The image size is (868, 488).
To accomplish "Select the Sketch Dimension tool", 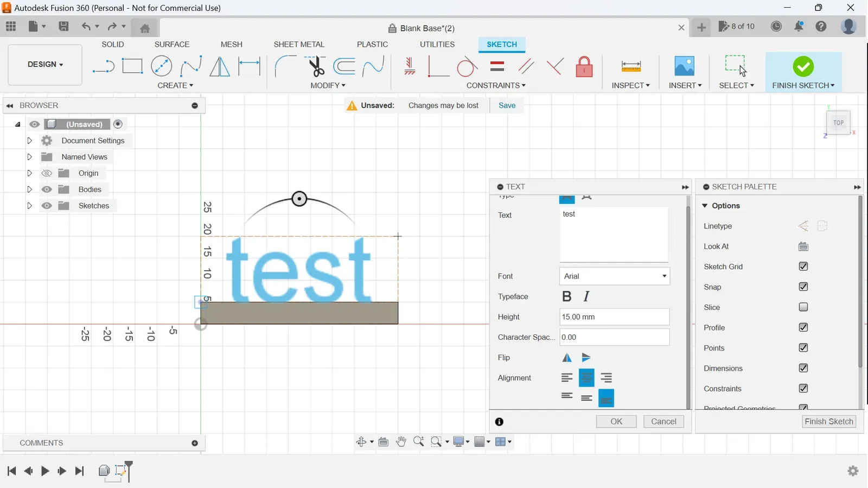I will 250,66.
